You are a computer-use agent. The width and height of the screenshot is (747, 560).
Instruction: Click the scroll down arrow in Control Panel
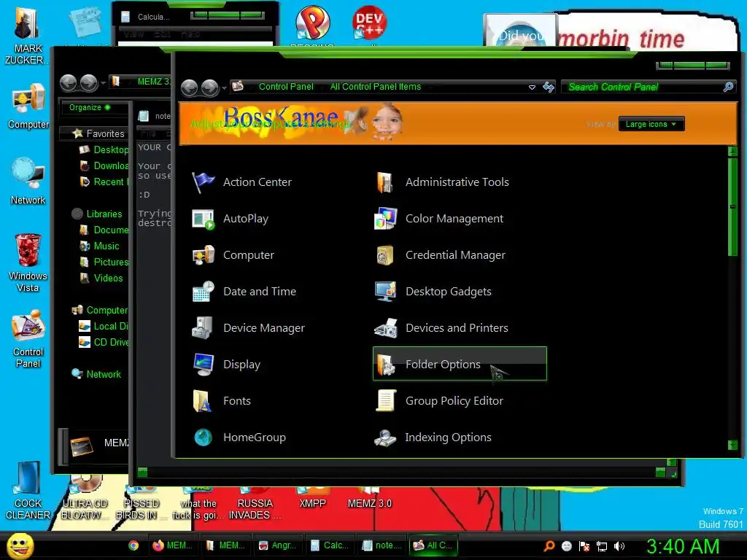point(732,445)
